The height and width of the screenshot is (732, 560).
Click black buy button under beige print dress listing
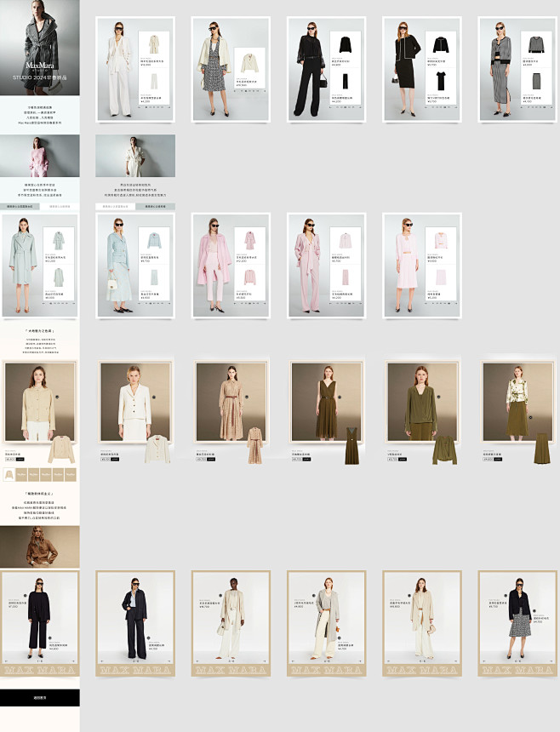(x=211, y=459)
